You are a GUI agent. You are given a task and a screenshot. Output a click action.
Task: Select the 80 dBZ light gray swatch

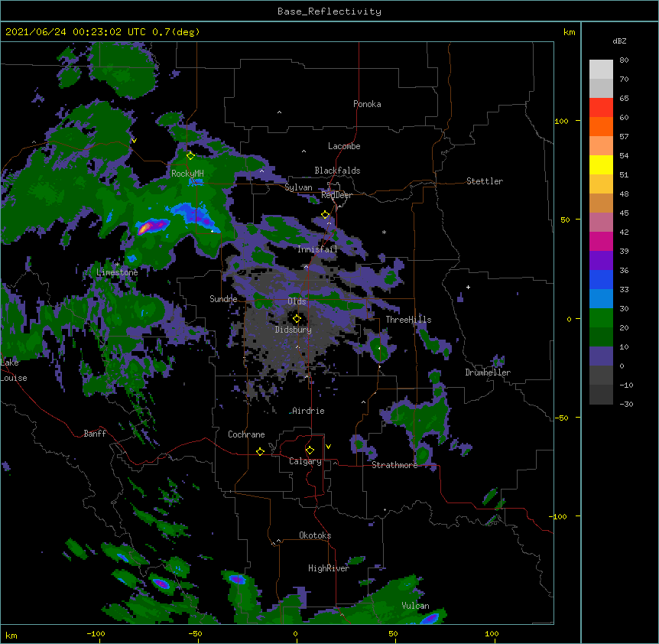pyautogui.click(x=601, y=70)
